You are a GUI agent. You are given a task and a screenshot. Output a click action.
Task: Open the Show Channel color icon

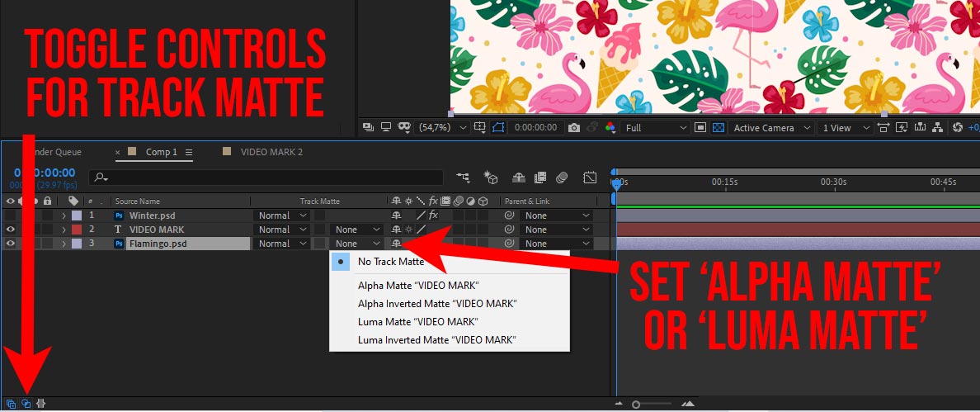[610, 127]
